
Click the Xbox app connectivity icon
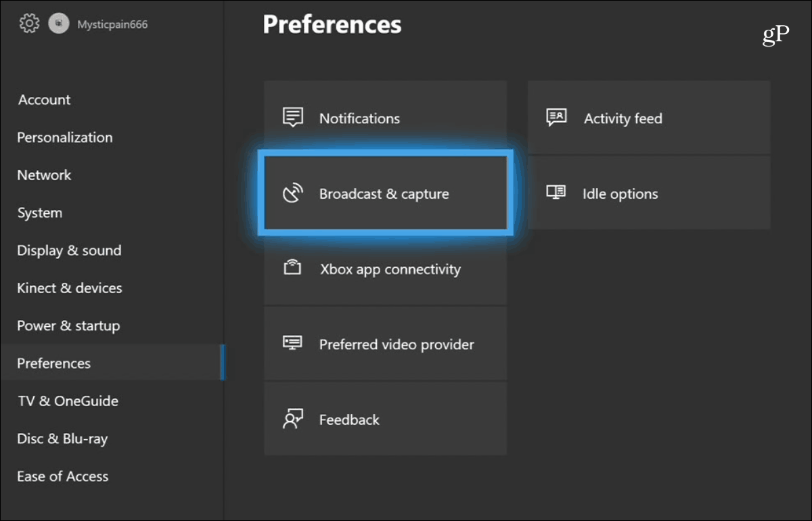292,269
